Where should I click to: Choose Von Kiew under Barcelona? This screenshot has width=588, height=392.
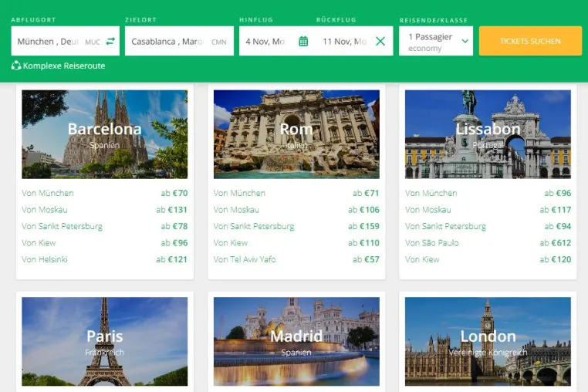point(39,243)
